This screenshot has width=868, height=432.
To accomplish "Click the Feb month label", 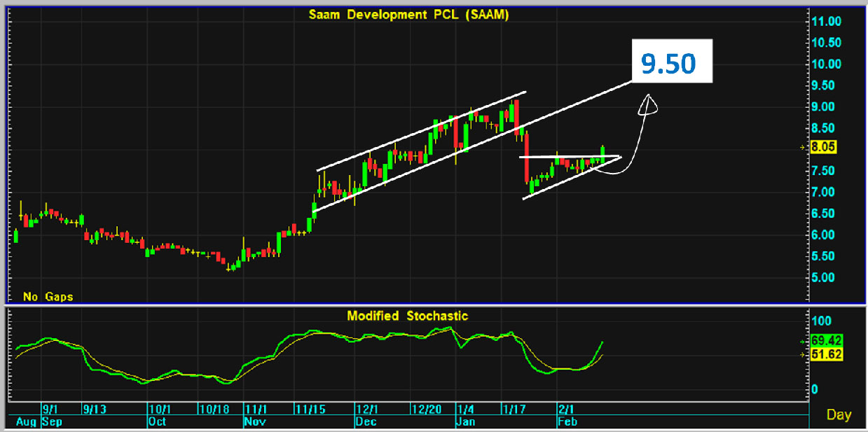I will click(x=567, y=423).
